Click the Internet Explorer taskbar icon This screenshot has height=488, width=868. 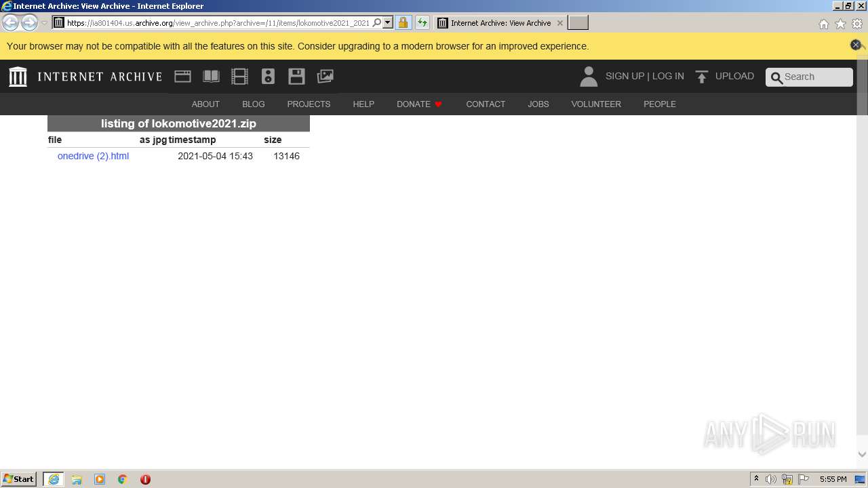54,479
